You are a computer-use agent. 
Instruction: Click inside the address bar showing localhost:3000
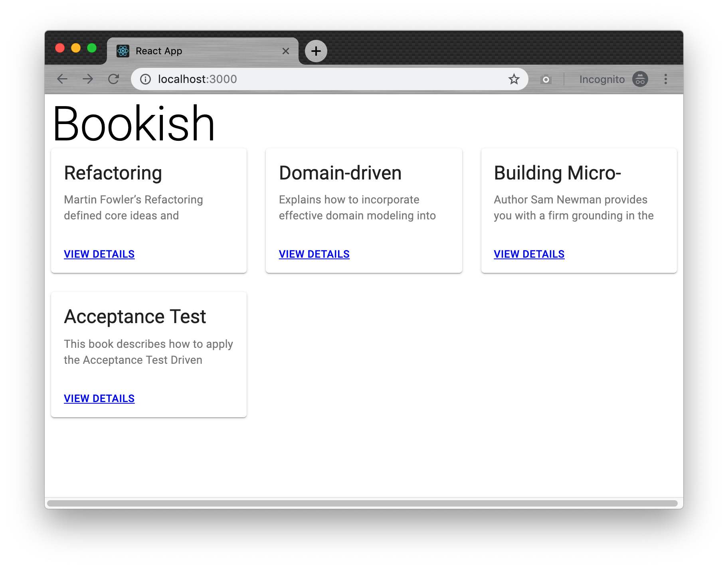click(279, 79)
